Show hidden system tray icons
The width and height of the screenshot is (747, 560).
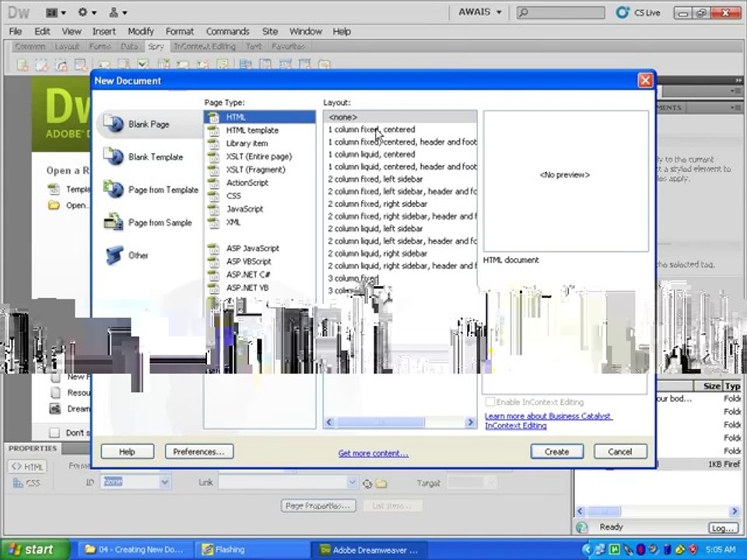pyautogui.click(x=587, y=550)
